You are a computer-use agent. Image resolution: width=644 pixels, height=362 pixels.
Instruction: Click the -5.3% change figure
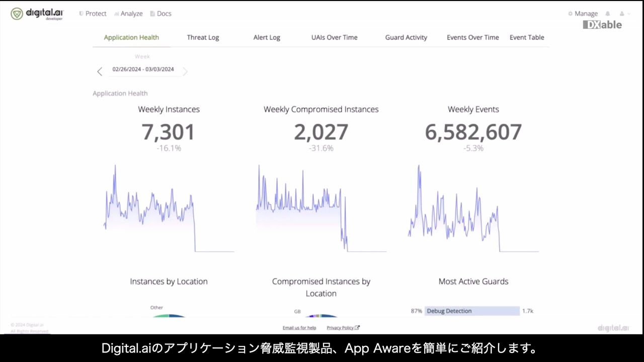tap(473, 148)
